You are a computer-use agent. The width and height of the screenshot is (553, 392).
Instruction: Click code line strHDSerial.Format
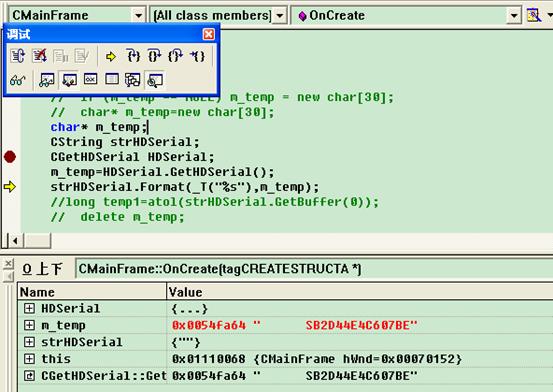[184, 187]
